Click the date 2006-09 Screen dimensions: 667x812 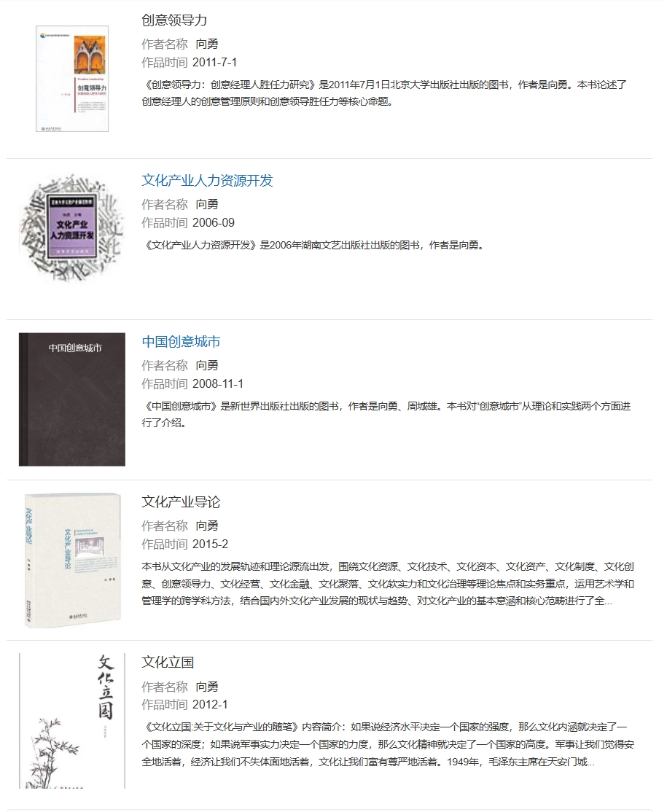[x=214, y=223]
